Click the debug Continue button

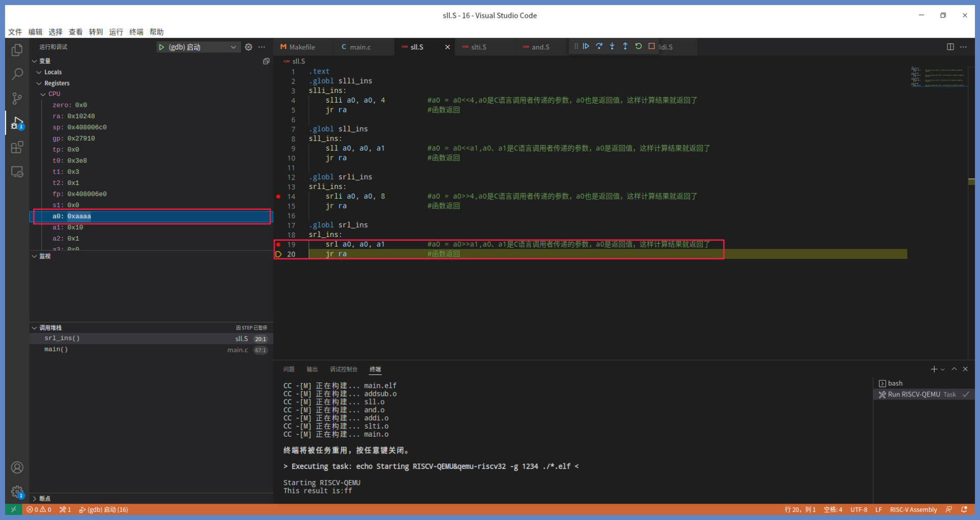[x=586, y=46]
